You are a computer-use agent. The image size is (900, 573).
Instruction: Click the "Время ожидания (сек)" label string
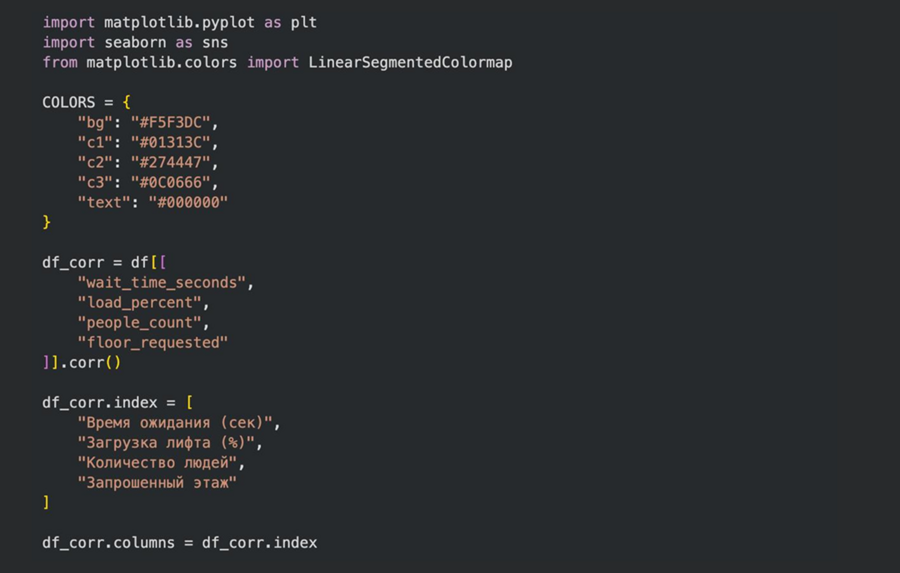pos(176,422)
